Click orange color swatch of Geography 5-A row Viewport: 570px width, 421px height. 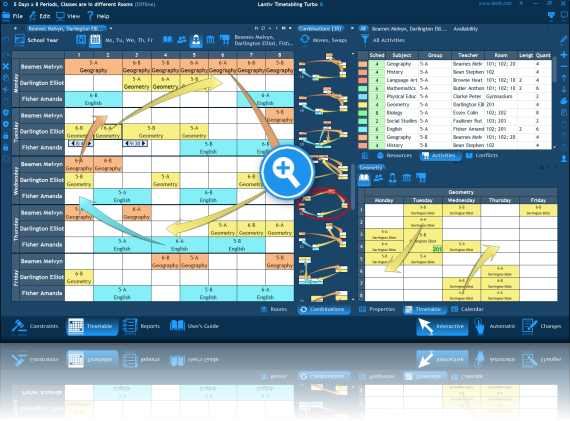pos(362,64)
